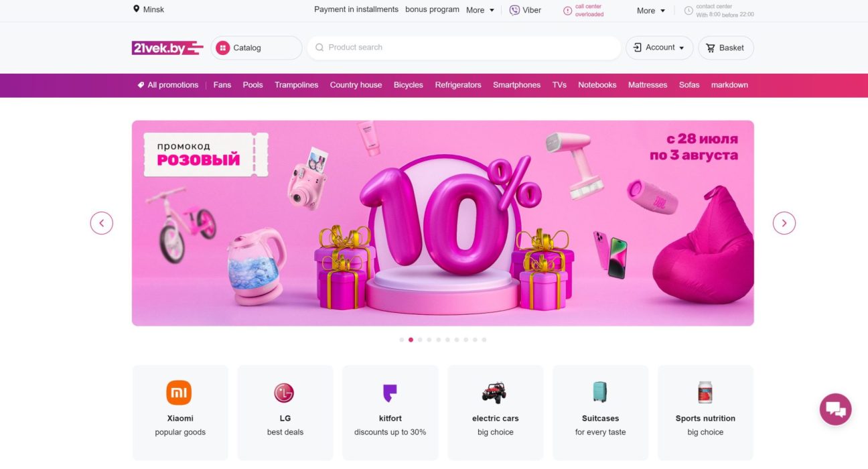Select the Suitcases category tile

(x=600, y=412)
